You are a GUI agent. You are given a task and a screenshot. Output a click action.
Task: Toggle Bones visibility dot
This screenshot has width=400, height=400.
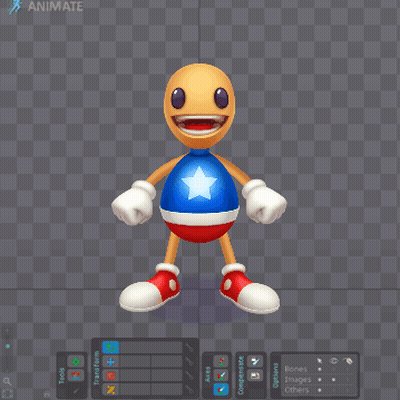(x=334, y=369)
